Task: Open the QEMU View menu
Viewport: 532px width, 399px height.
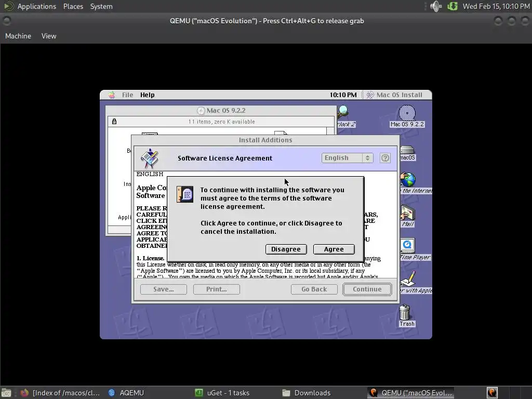Action: tap(49, 36)
